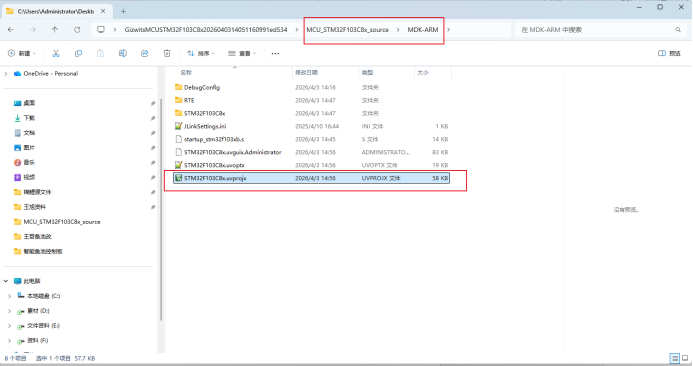Click the Paste icon in toolbar
This screenshot has width=693, height=366.
coord(100,53)
